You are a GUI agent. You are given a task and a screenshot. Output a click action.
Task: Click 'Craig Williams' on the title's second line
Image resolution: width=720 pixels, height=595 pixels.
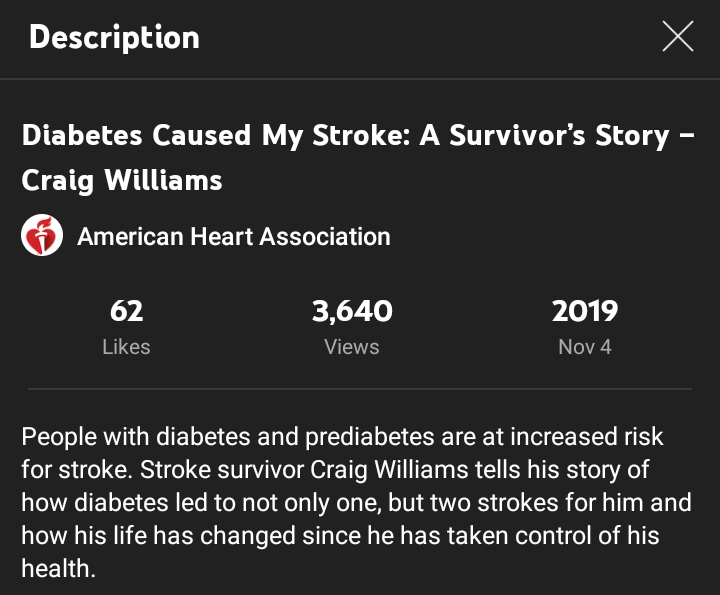click(122, 181)
